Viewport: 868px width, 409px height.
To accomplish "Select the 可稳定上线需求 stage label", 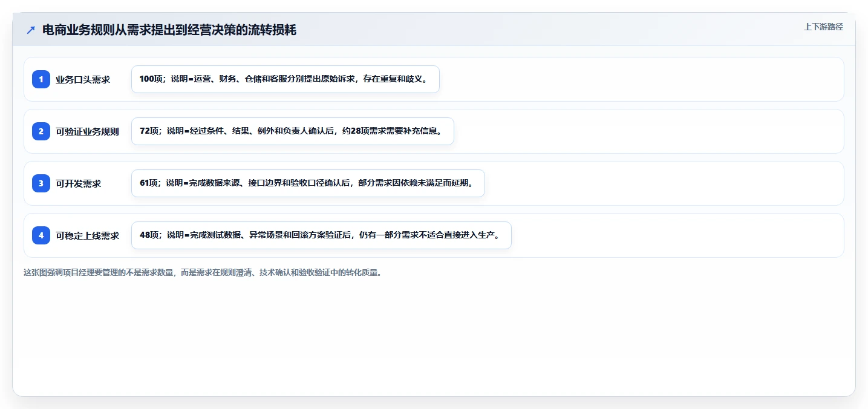I will 87,235.
